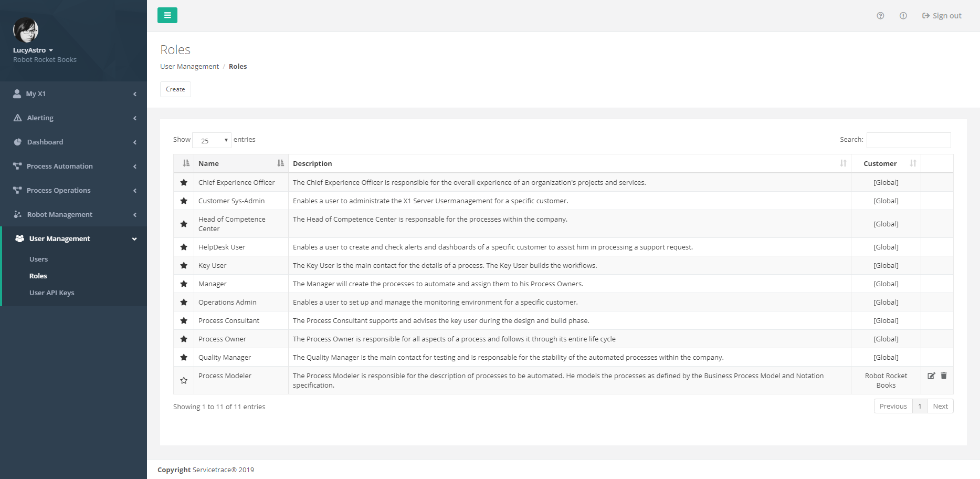
Task: Expand the Process Automation menu
Action: coord(73,166)
